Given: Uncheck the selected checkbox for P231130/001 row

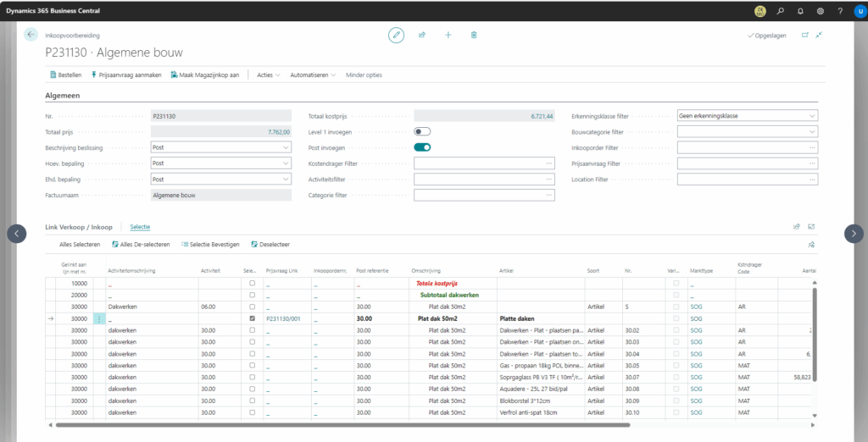Looking at the screenshot, I should coord(252,318).
